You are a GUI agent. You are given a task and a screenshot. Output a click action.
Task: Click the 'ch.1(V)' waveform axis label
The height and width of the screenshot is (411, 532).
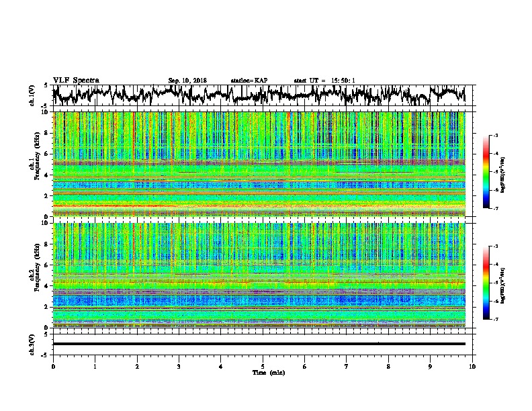click(x=32, y=95)
